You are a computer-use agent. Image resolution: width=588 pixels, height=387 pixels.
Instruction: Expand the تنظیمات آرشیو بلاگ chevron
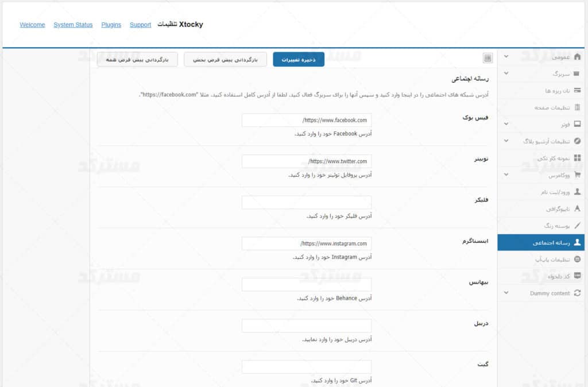506,141
